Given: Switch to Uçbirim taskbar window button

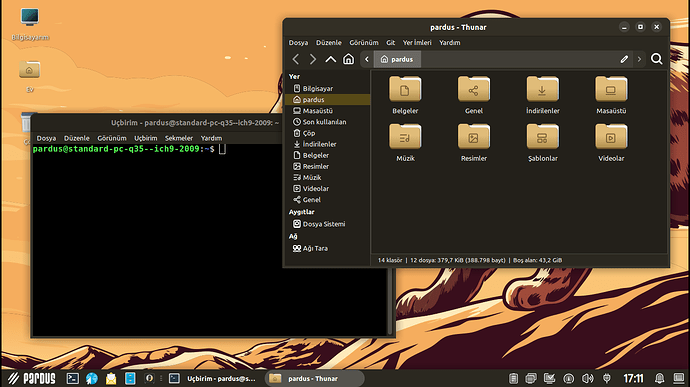Looking at the screenshot, I should [x=213, y=378].
